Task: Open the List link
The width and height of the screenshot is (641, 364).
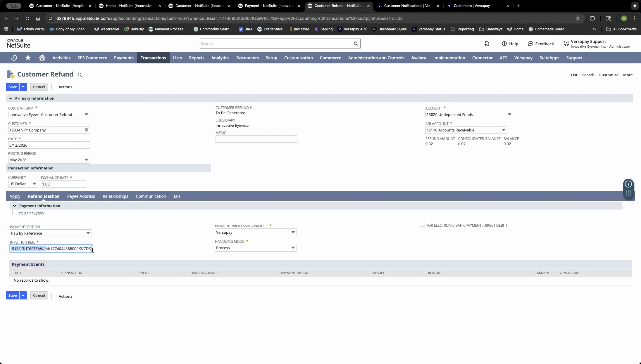Action: coord(574,75)
